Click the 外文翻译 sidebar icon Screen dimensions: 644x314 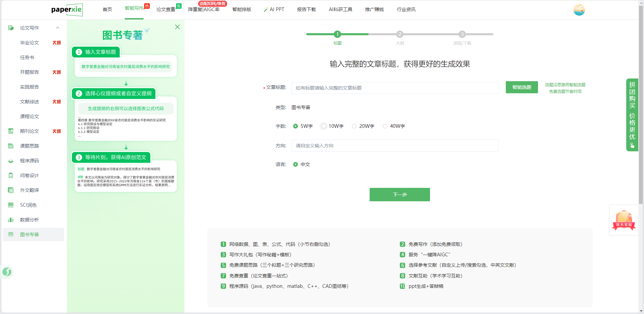tap(11, 190)
